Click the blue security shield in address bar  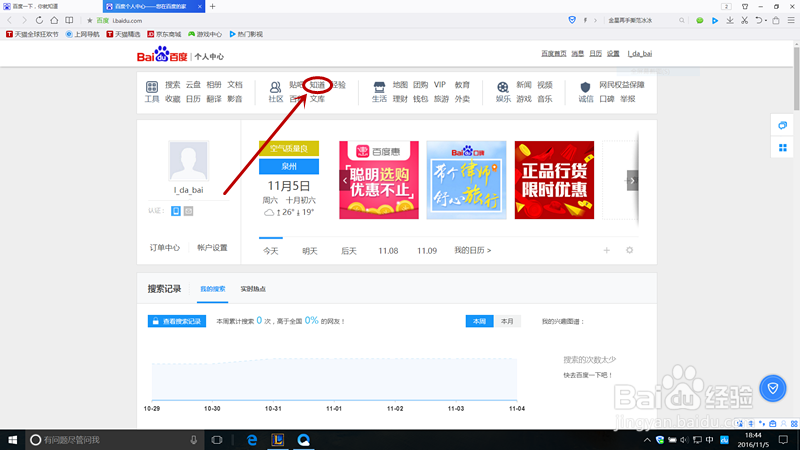pyautogui.click(x=572, y=20)
